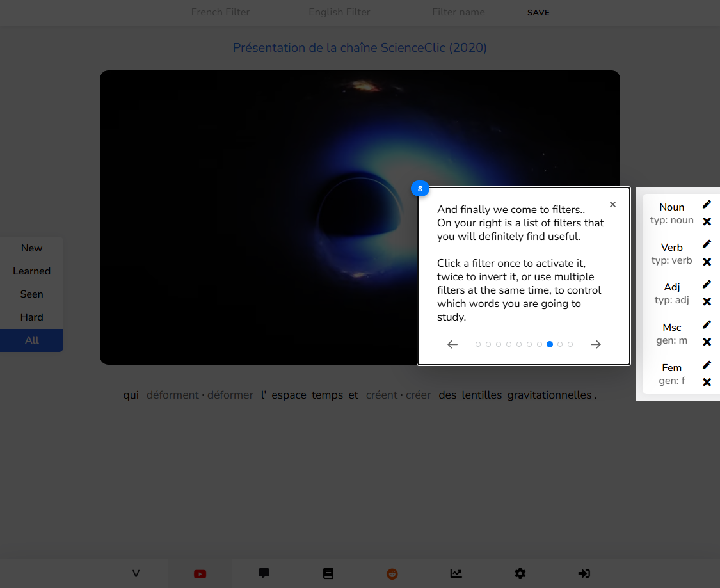
Task: Remove the Msc filter
Action: [707, 342]
